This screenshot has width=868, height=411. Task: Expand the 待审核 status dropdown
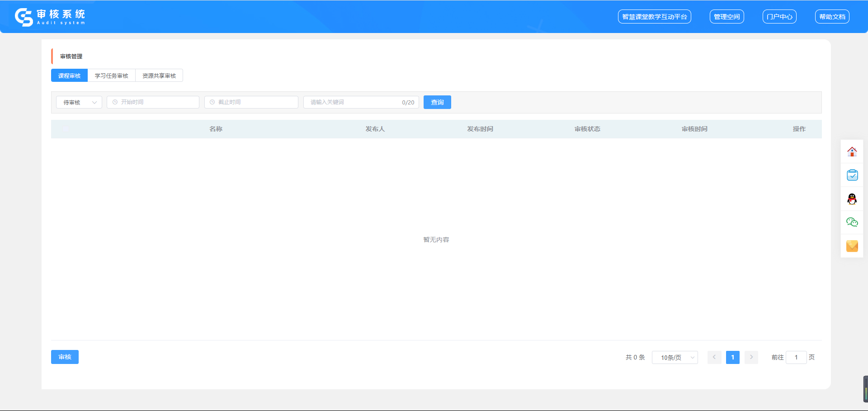click(x=79, y=102)
